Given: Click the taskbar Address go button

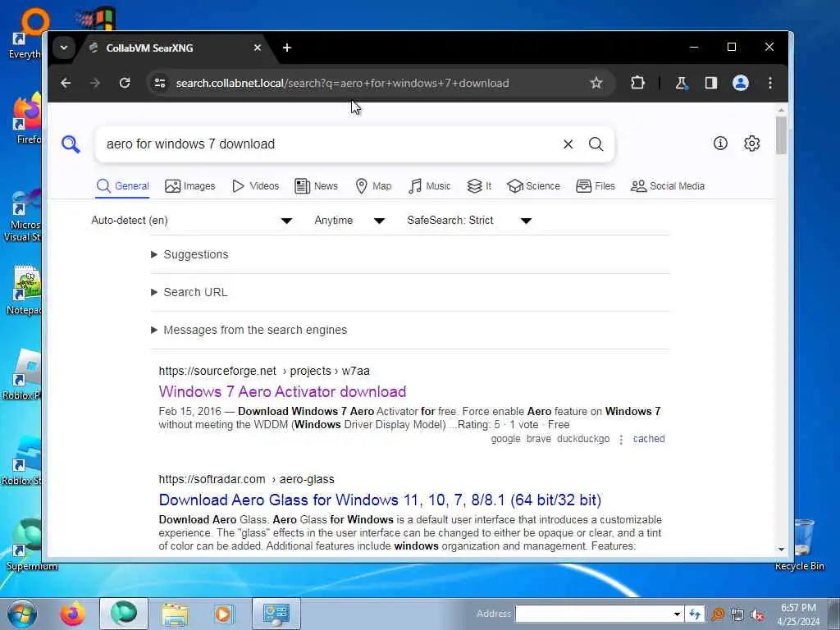Looking at the screenshot, I should (x=695, y=614).
